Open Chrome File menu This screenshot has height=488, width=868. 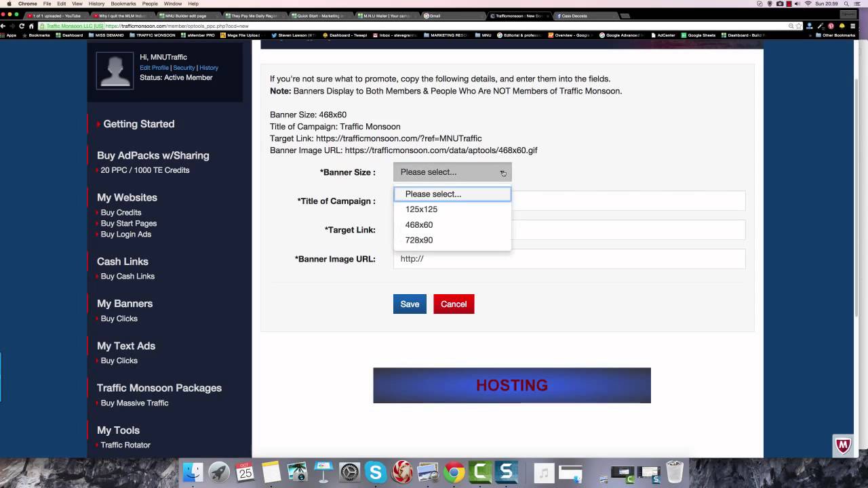point(47,3)
